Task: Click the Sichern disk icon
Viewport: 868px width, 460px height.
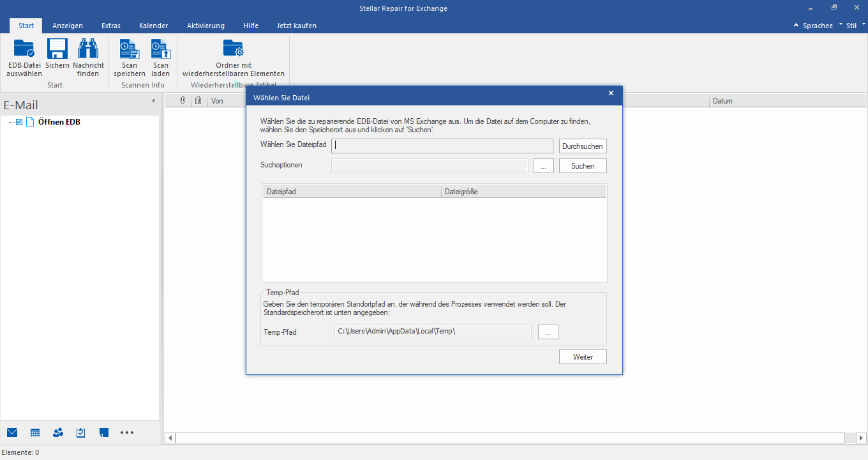Action: click(x=57, y=49)
